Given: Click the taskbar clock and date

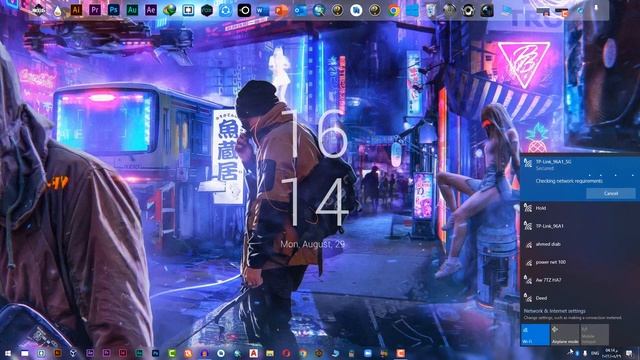Looking at the screenshot, I should 611,353.
